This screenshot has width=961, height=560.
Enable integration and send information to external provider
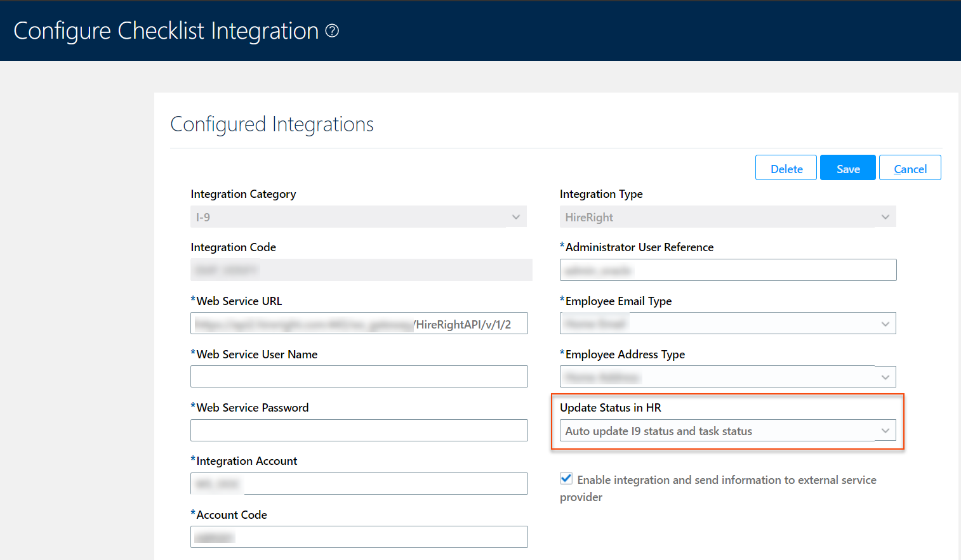tap(566, 478)
